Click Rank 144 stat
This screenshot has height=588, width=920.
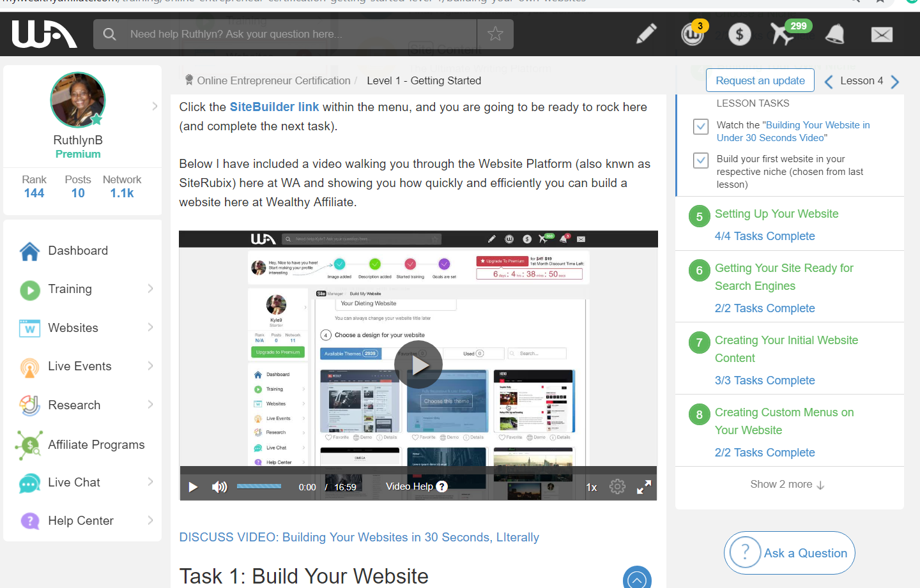(x=34, y=187)
